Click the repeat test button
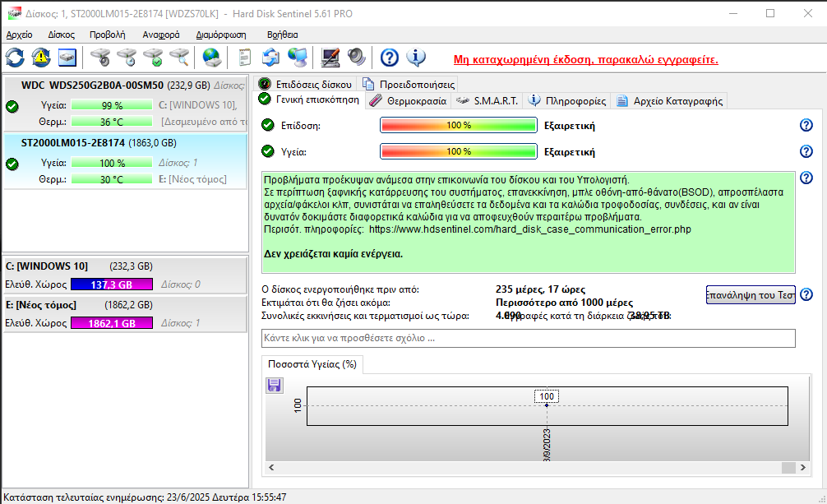Viewport: 827px width, 504px height. [751, 295]
